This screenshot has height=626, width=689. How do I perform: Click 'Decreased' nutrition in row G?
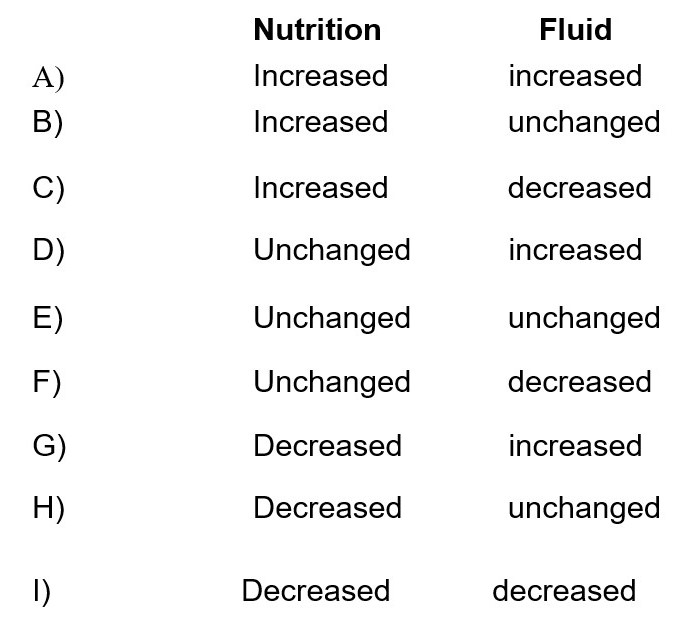327,446
